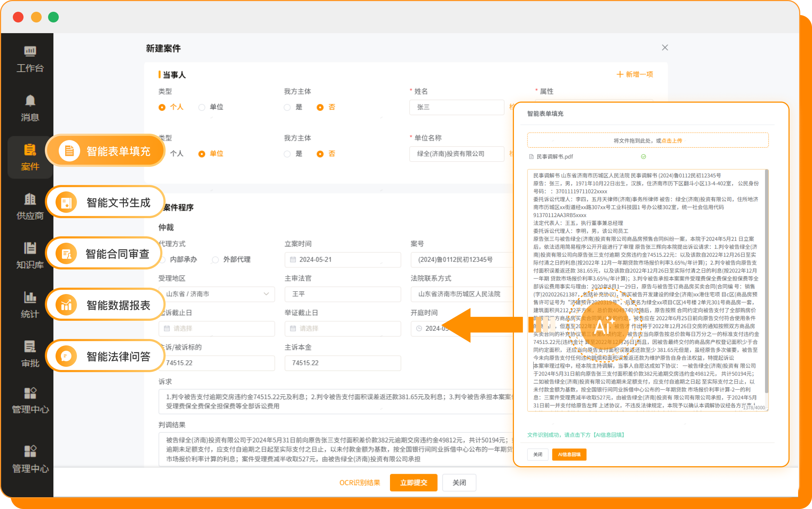Click the 智能文书生成 feature icon
Screen dimensions: 812x509
[x=67, y=203]
